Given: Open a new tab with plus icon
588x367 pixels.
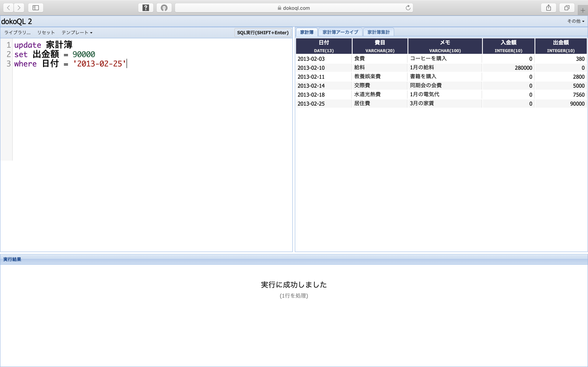Looking at the screenshot, I should [583, 10].
